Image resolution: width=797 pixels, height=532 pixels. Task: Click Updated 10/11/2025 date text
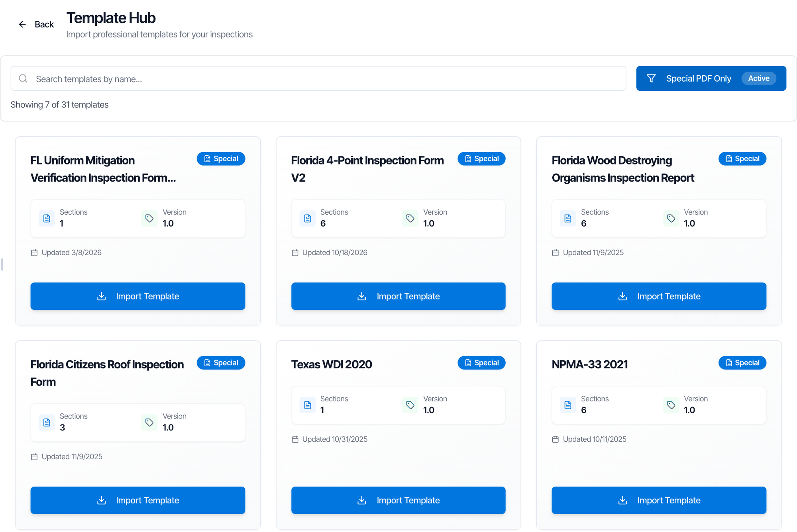click(595, 439)
